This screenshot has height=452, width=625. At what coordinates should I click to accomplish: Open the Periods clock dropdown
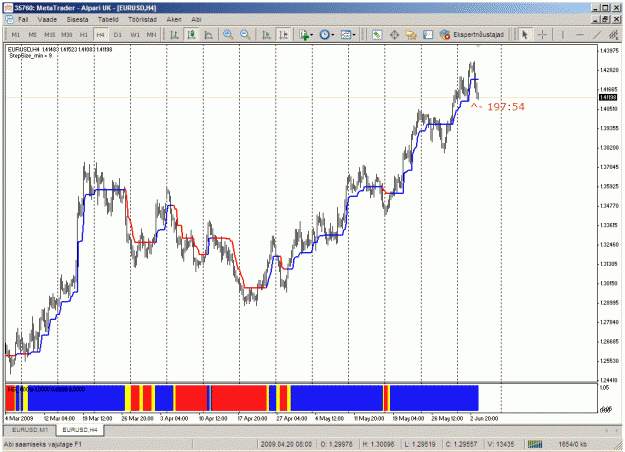tap(327, 35)
